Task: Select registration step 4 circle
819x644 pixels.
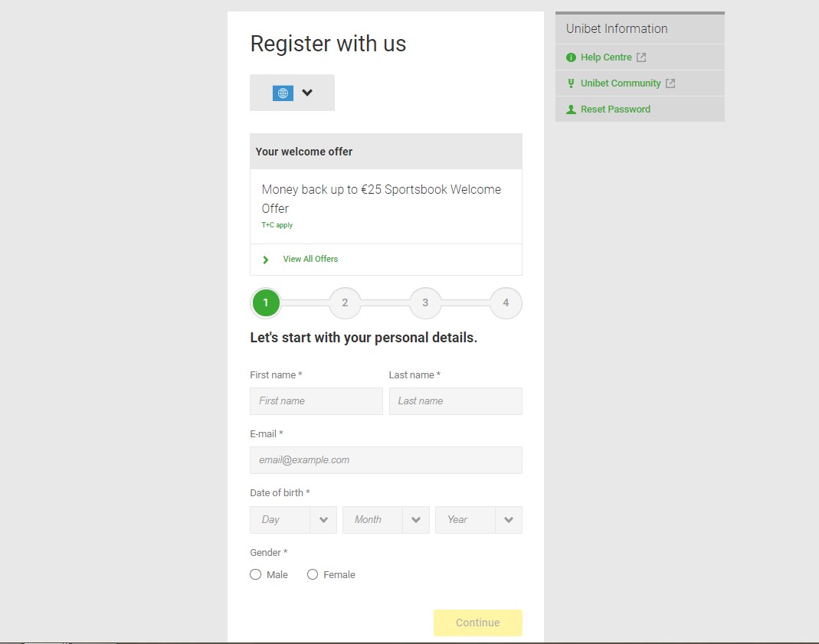Action: tap(506, 303)
